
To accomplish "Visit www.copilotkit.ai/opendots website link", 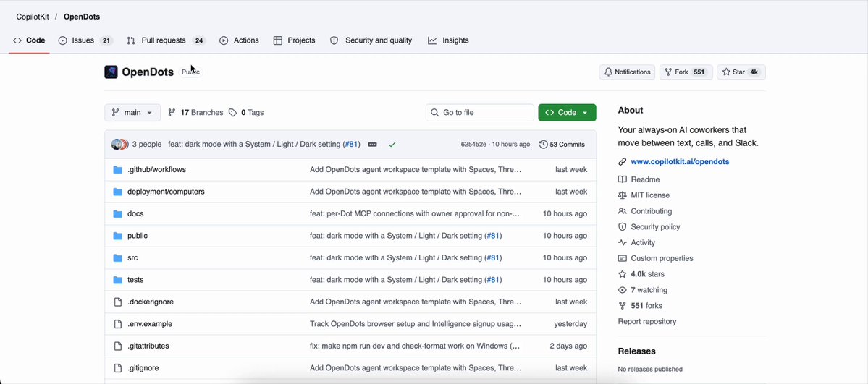I will pyautogui.click(x=680, y=161).
